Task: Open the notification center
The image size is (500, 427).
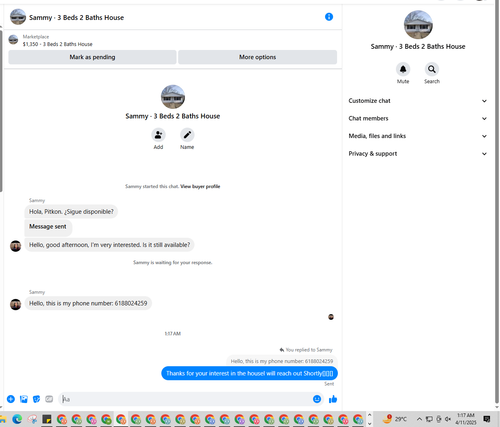Action: coord(487,419)
